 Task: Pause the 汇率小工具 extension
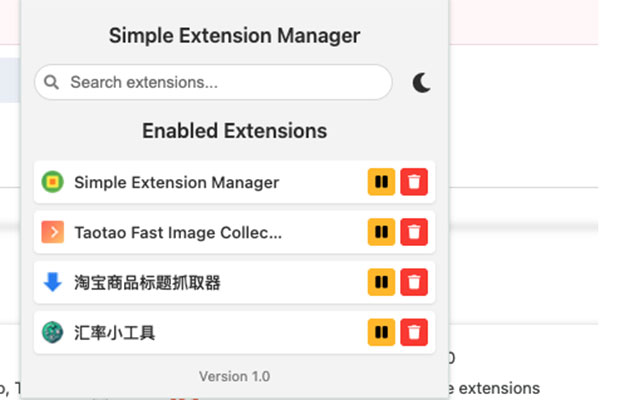click(381, 332)
